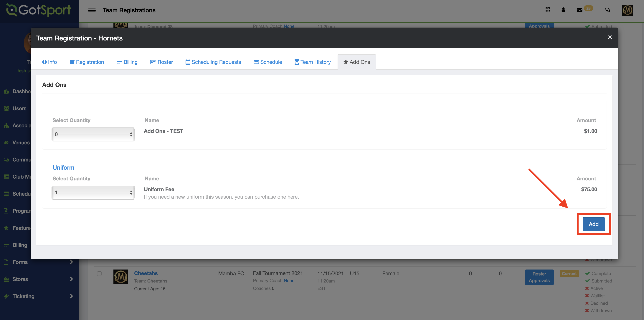The height and width of the screenshot is (320, 644).
Task: Click the mail notification badge 28
Action: coord(589,8)
